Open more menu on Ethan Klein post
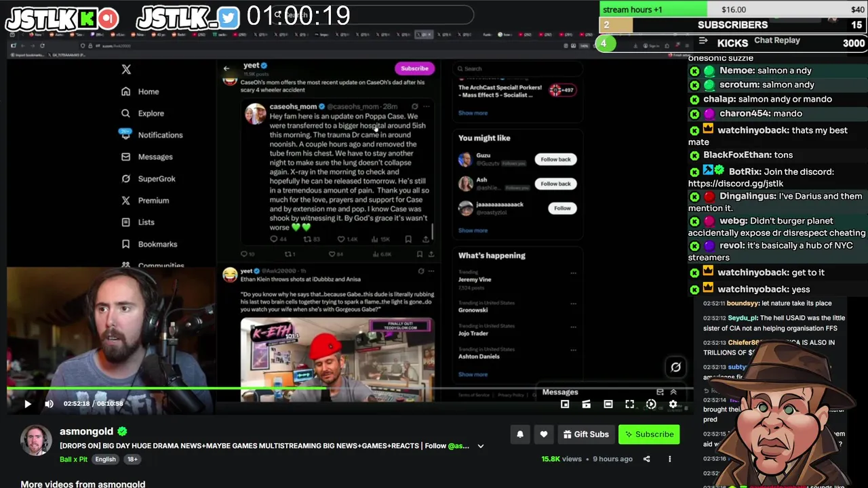The height and width of the screenshot is (488, 868). (x=431, y=271)
